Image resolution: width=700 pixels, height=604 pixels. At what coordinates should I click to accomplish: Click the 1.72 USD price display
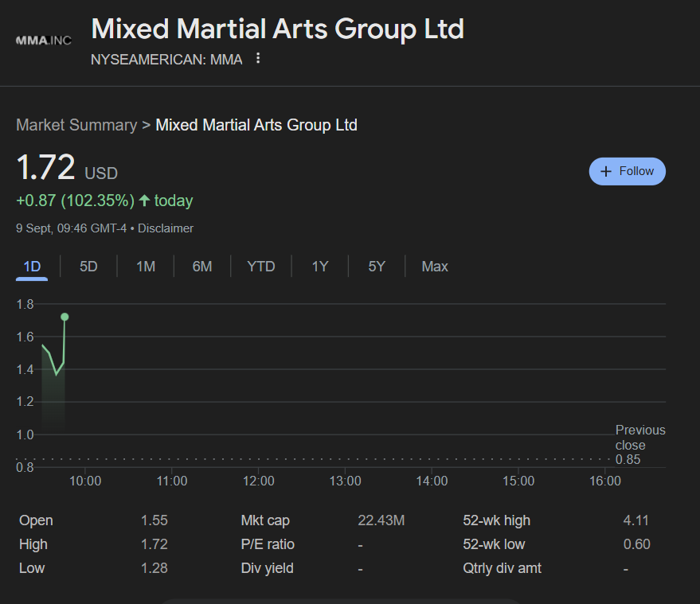pyautogui.click(x=67, y=170)
